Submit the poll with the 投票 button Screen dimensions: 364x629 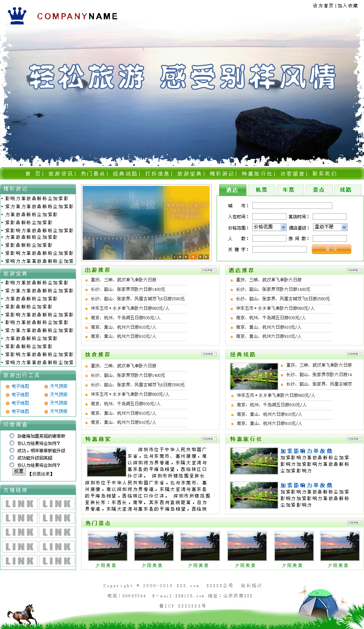click(19, 472)
